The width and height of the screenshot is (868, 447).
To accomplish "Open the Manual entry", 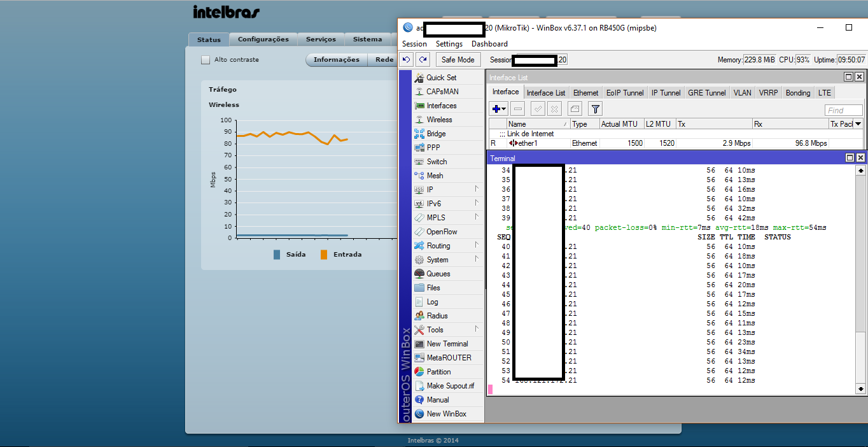I will coord(438,400).
